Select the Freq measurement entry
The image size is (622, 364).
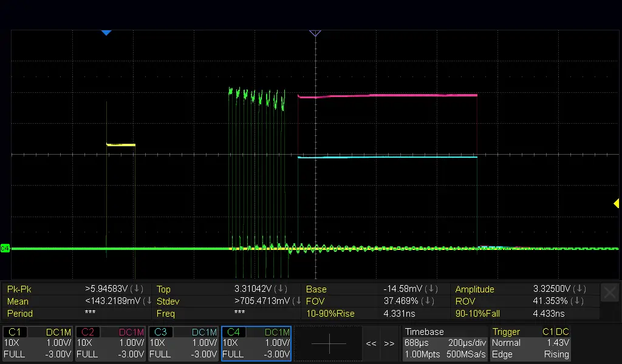tap(228, 313)
